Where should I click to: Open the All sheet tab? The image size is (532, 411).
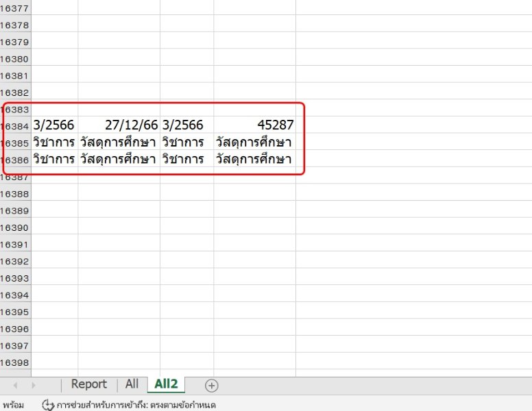coord(132,384)
